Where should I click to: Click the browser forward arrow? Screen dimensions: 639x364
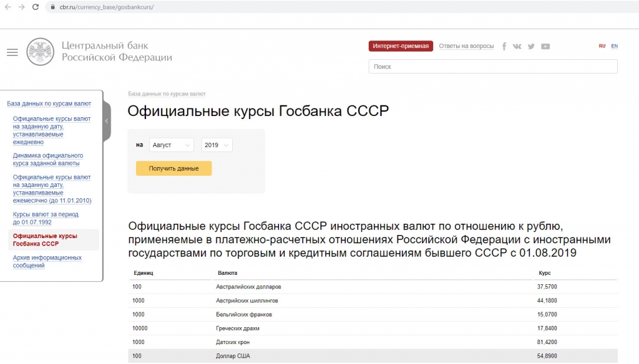[x=22, y=7]
